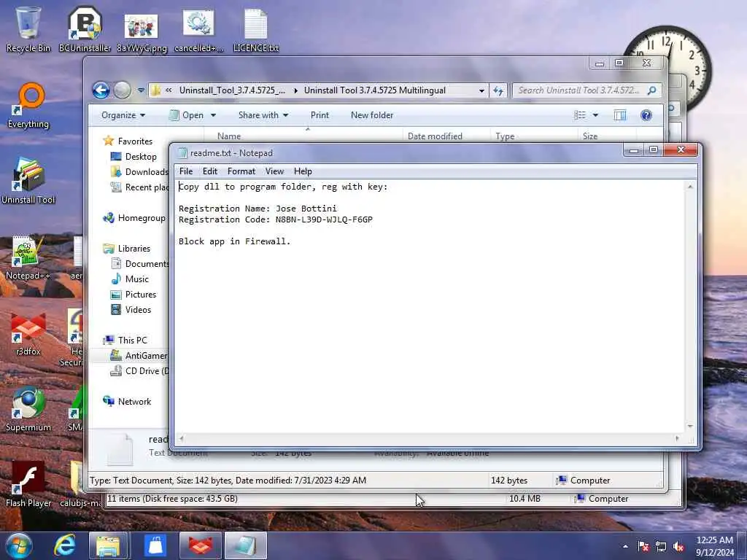Open the Help menu in Notepad
Screen dimensions: 747x560
click(303, 171)
